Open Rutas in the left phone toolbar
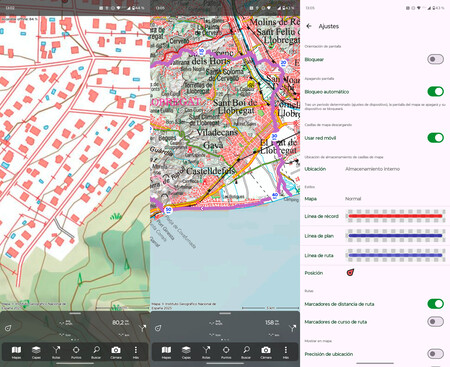Screen dimensions: 450x367 pyautogui.click(x=56, y=352)
